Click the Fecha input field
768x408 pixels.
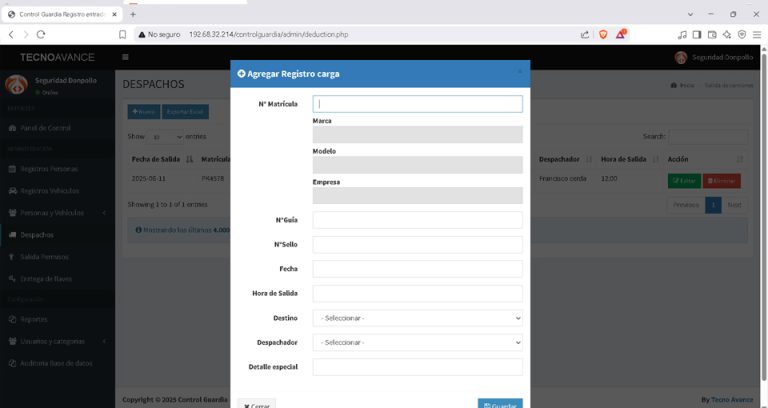[417, 269]
